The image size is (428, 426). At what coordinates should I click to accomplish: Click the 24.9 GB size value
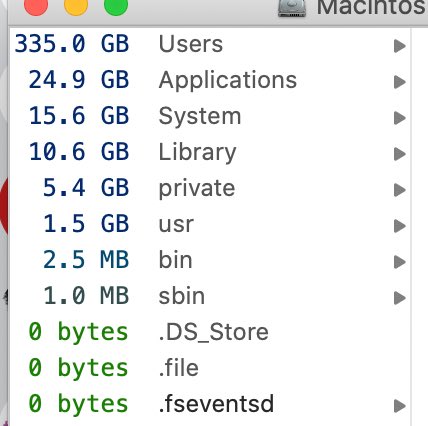point(79,80)
